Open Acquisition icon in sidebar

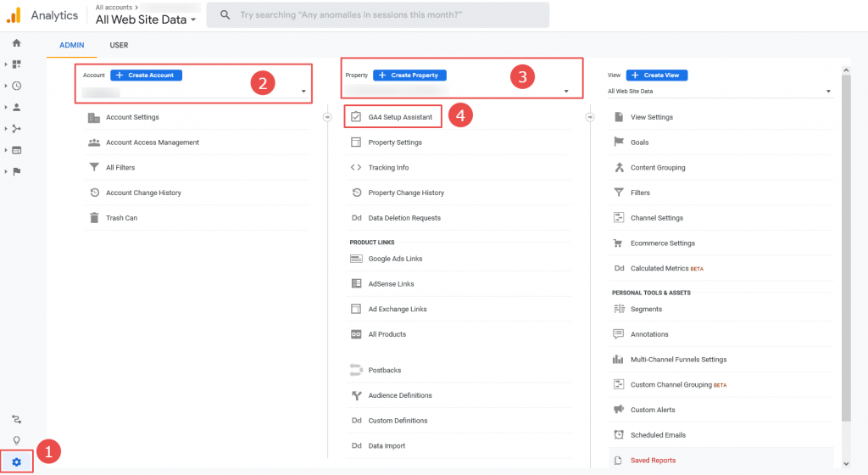17,128
